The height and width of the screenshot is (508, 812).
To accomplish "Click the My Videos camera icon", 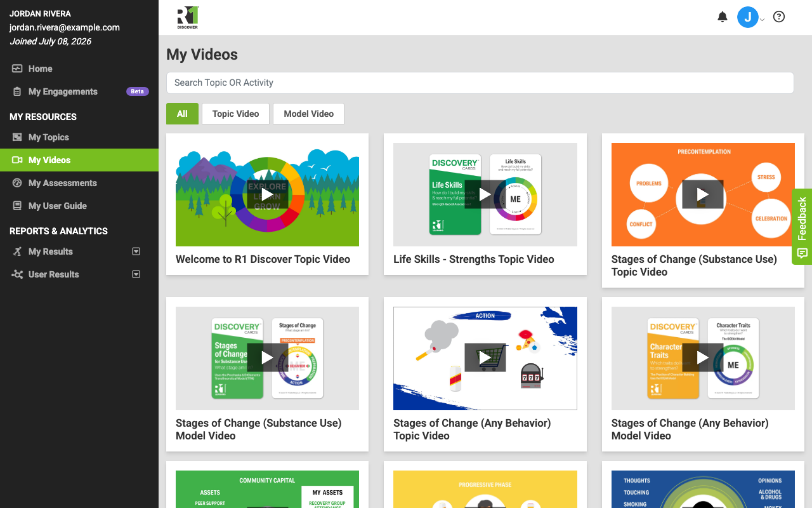I will [17, 160].
